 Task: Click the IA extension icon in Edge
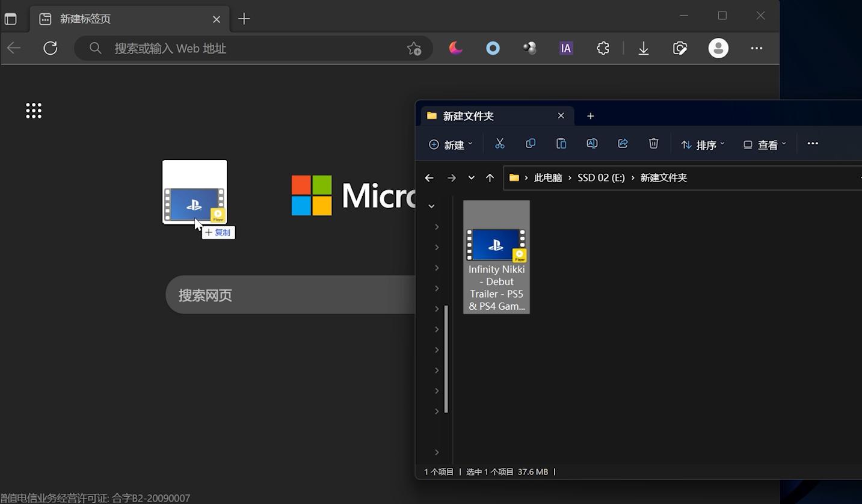tap(565, 48)
